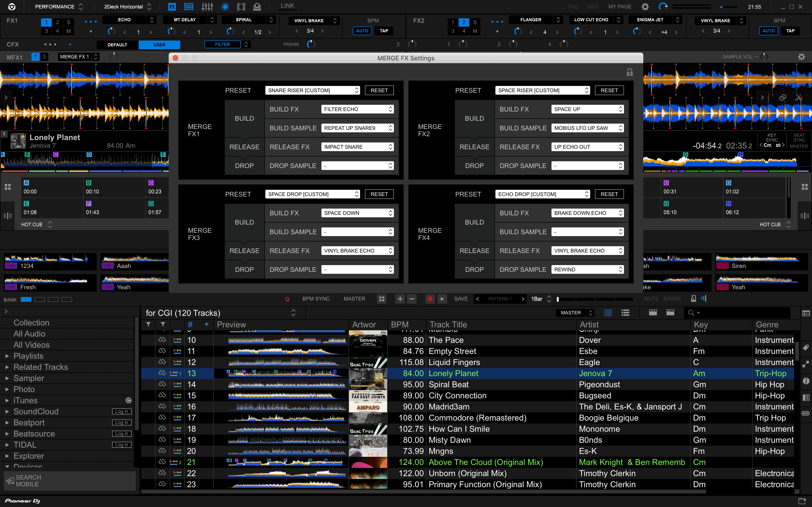Click the lock icon in Merge FX Settings

(630, 72)
